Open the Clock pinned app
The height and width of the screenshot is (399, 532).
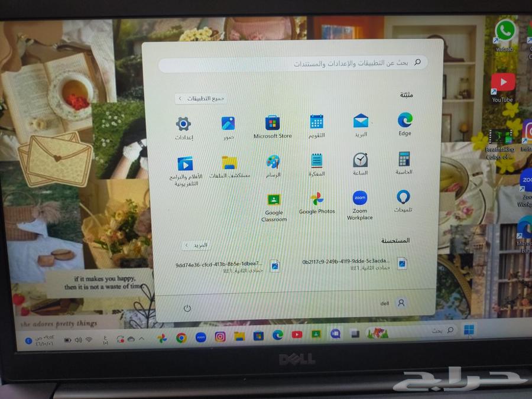point(360,164)
